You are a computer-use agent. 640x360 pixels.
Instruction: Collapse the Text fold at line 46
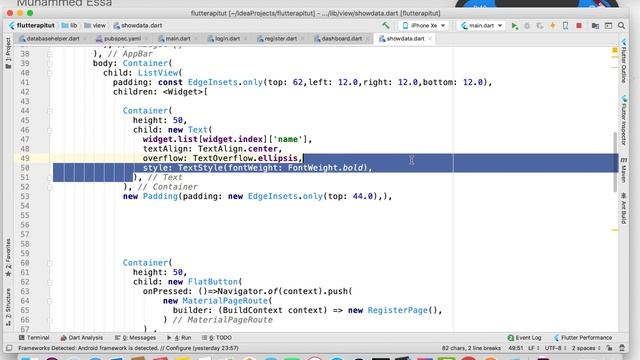tap(50, 130)
